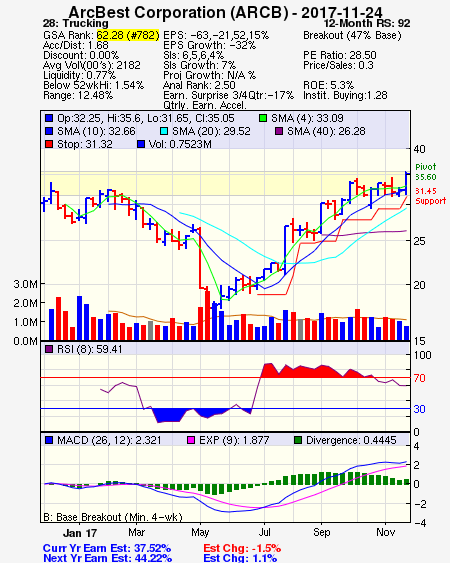Click 'SMA (4): 33.09' legend text

click(x=307, y=118)
